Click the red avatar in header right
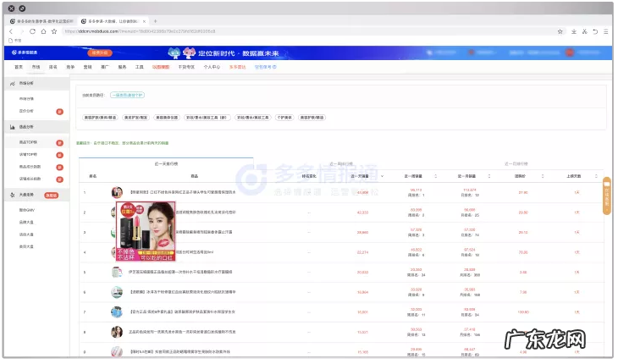Image resolution: width=618 pixels, height=364 pixels. (571, 52)
